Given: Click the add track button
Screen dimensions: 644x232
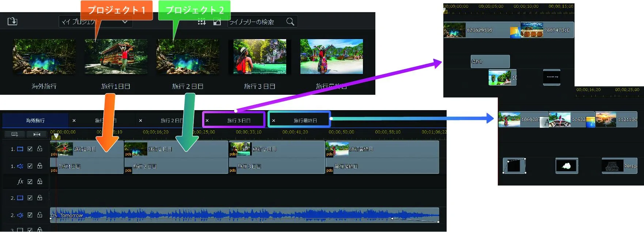Looking at the screenshot, I should tap(15, 134).
